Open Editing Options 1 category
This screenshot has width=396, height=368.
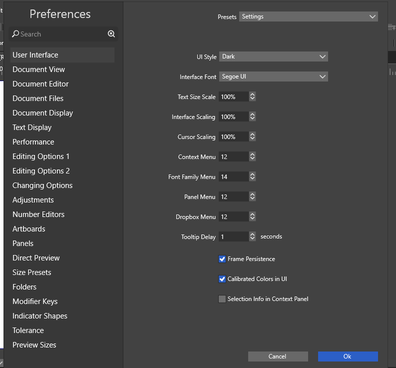pyautogui.click(x=41, y=156)
